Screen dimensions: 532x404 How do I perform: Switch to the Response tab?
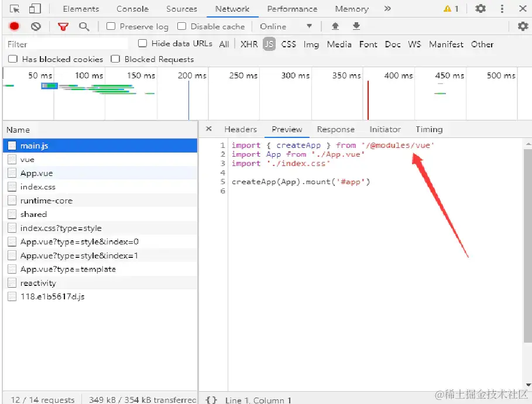click(x=335, y=129)
